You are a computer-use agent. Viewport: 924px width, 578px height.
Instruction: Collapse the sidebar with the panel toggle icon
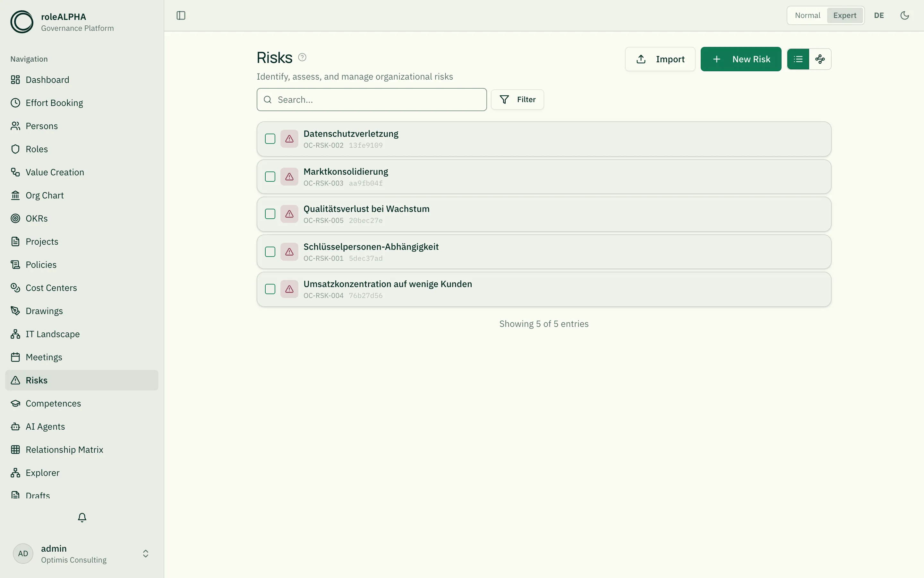181,15
